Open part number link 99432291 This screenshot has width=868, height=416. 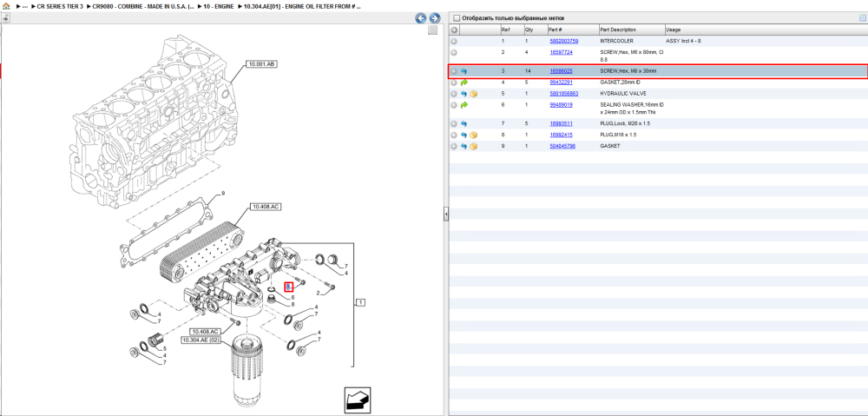561,83
